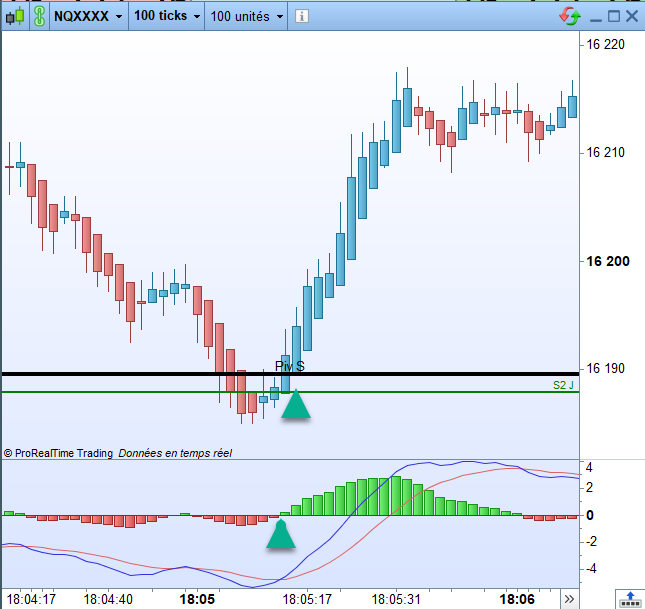Click the 18:05 time axis label
The height and width of the screenshot is (609, 645).
pyautogui.click(x=197, y=599)
